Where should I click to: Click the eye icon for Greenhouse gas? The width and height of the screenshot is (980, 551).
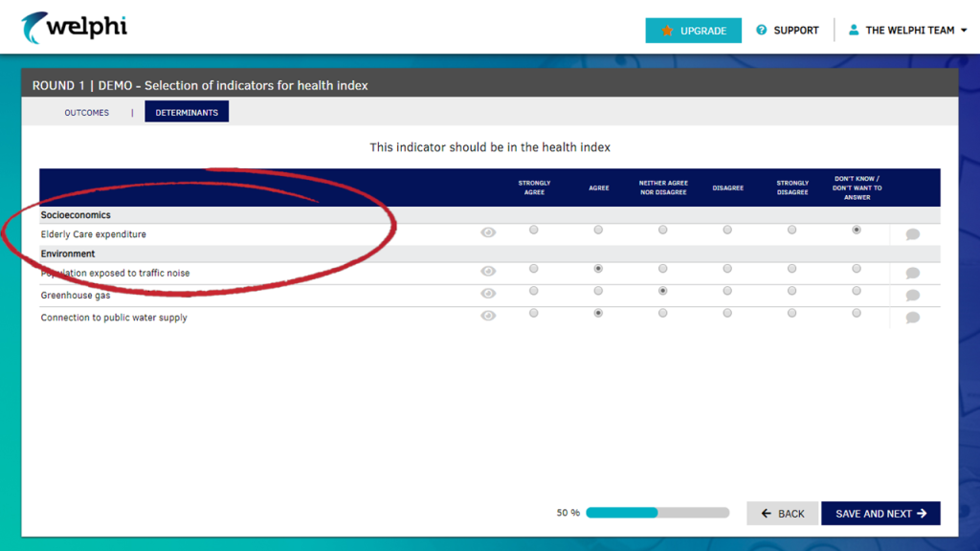[x=488, y=291]
